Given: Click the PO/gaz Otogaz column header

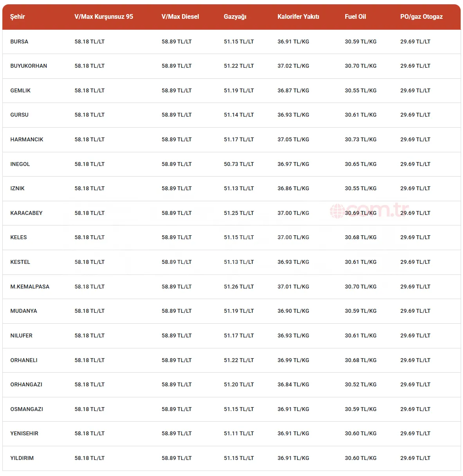Looking at the screenshot, I should (x=421, y=17).
